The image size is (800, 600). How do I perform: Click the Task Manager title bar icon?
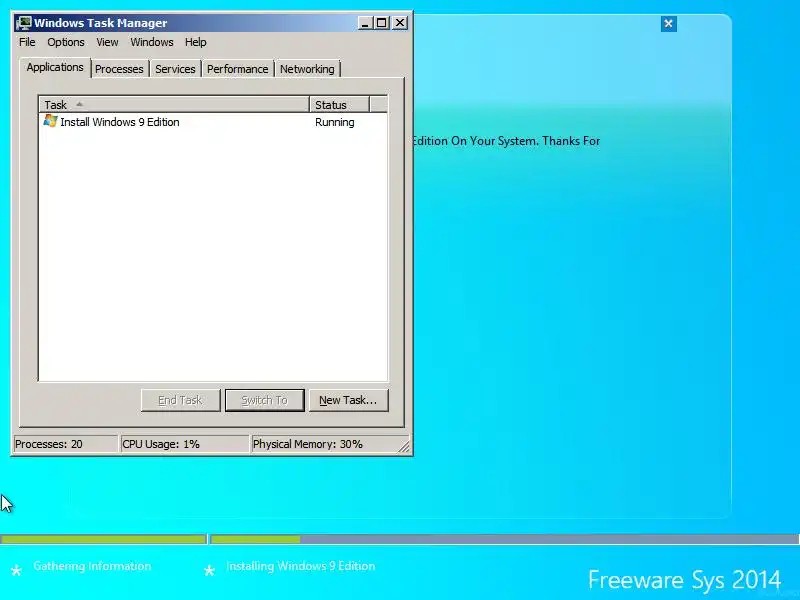coord(23,23)
